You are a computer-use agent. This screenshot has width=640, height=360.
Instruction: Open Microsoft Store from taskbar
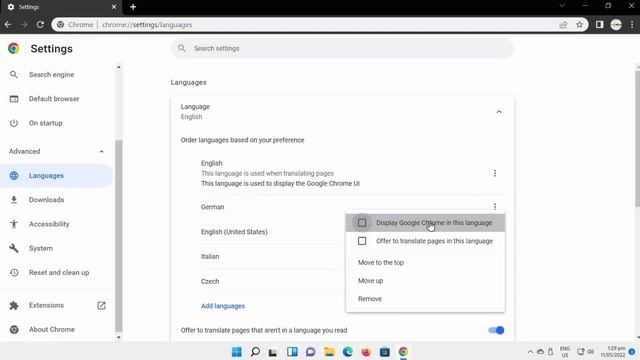tap(384, 352)
